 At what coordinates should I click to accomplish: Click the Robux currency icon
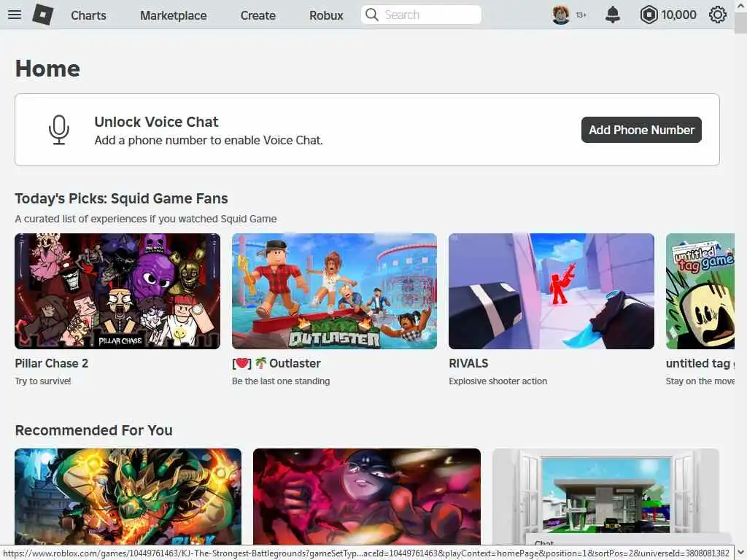(649, 15)
